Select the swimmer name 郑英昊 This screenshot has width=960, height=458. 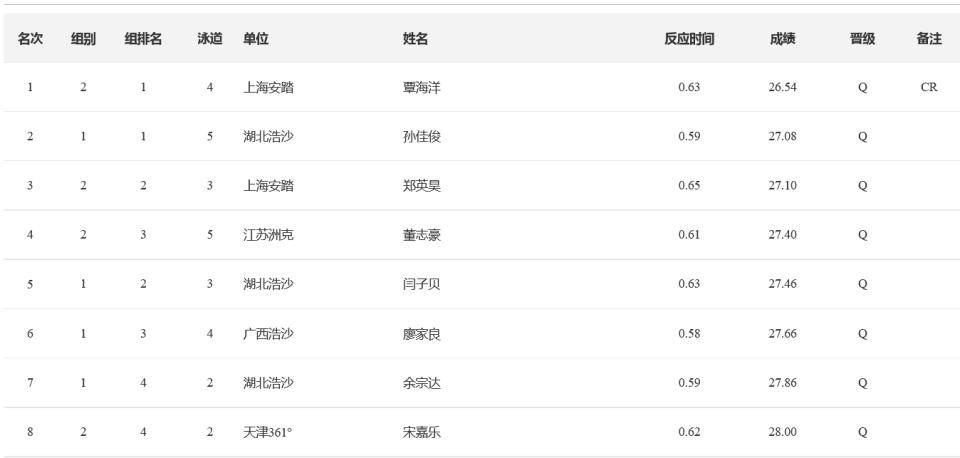pyautogui.click(x=422, y=186)
